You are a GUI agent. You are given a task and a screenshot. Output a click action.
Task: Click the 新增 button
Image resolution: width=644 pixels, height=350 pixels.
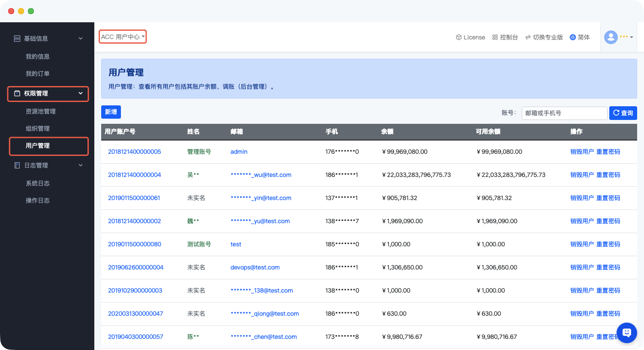point(111,112)
